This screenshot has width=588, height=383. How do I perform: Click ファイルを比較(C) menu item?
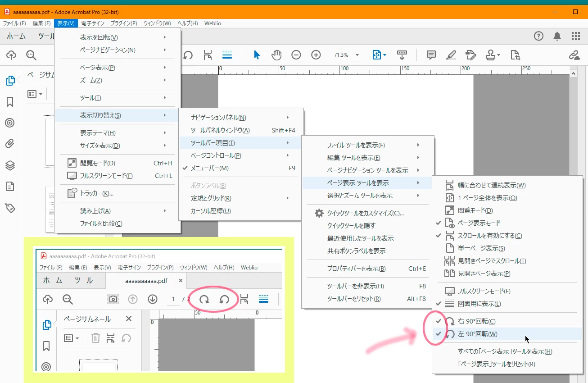[x=118, y=223]
